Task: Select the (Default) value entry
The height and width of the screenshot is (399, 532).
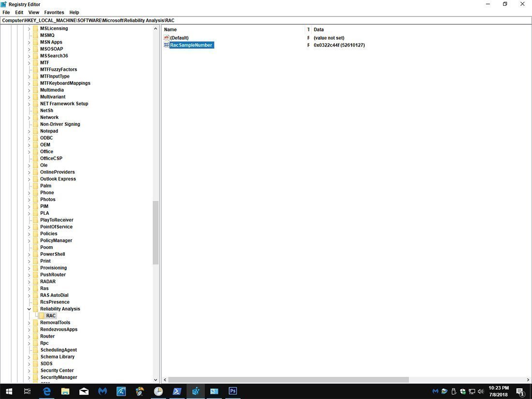Action: [179, 38]
